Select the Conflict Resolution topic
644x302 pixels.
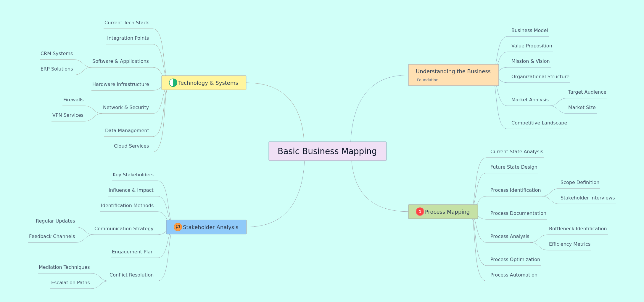click(x=131, y=275)
